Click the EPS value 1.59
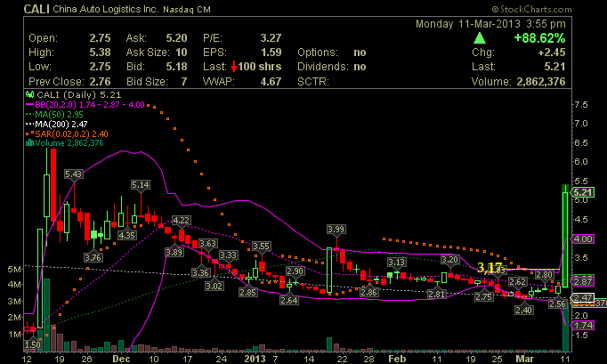Viewport: 607px width, 364px height. click(x=271, y=53)
